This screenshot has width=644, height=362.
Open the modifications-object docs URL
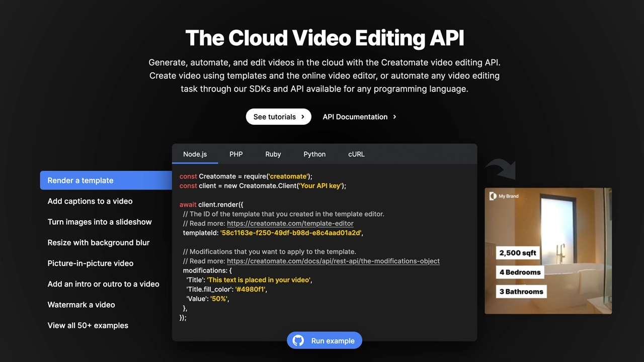[x=333, y=261]
